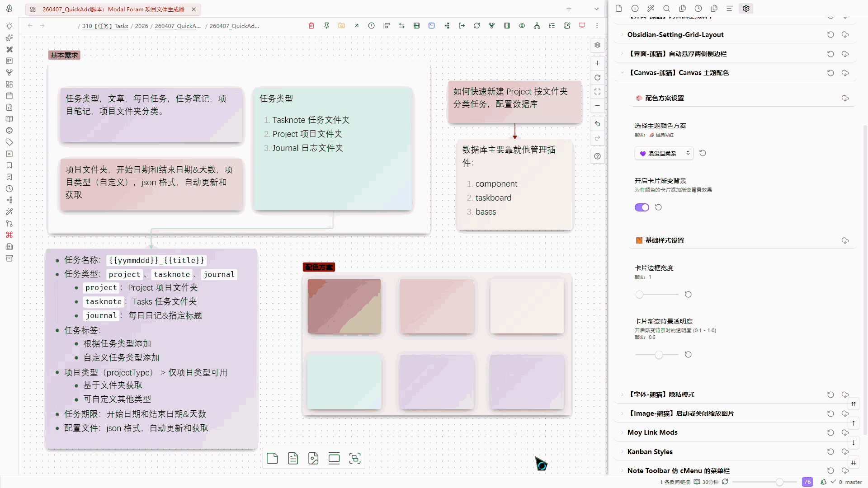The width and height of the screenshot is (868, 488).
Task: Click the canvas help question mark icon
Action: coord(597,156)
